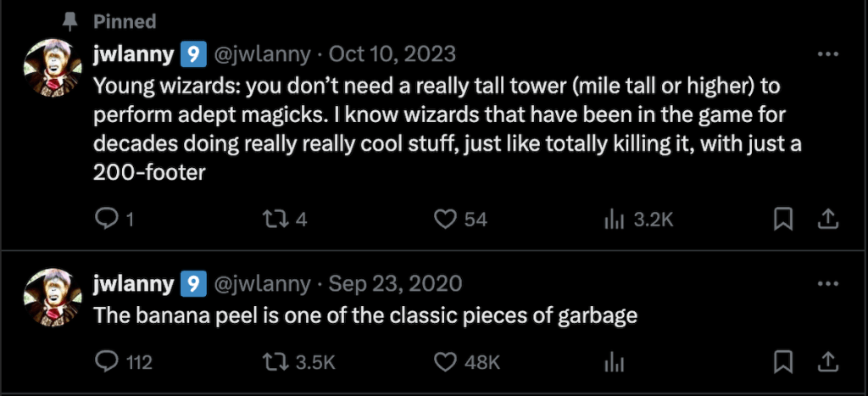View analytics of banana peel tweet

click(614, 362)
